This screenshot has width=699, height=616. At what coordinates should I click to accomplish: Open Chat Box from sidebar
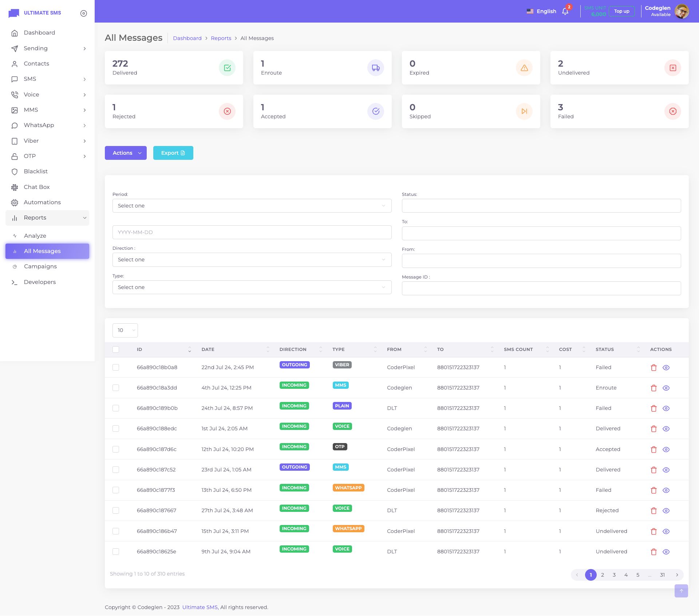(x=36, y=187)
